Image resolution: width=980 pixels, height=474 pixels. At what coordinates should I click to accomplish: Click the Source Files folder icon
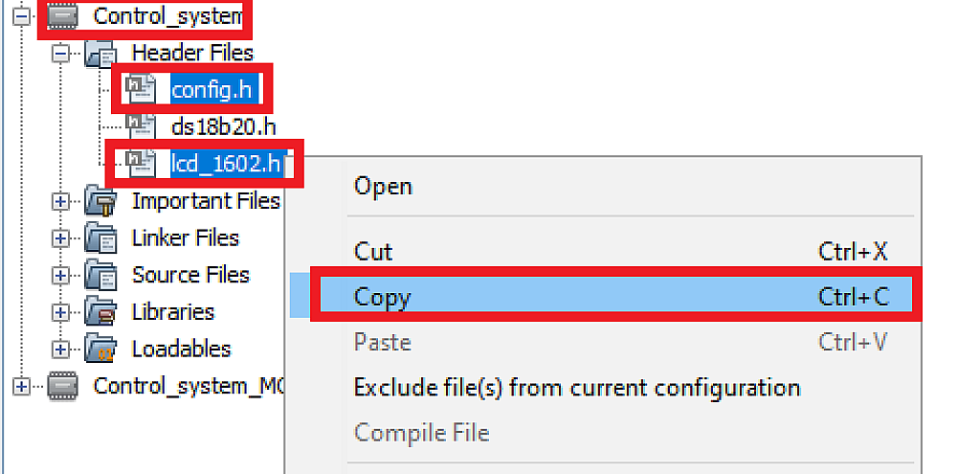pyautogui.click(x=100, y=276)
